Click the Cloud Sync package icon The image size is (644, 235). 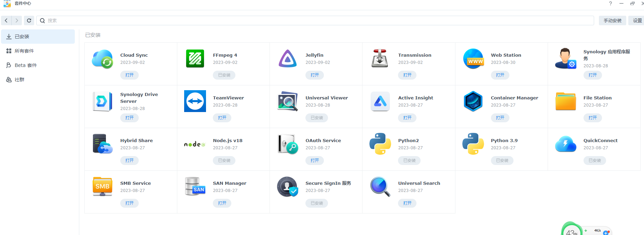[x=102, y=59]
